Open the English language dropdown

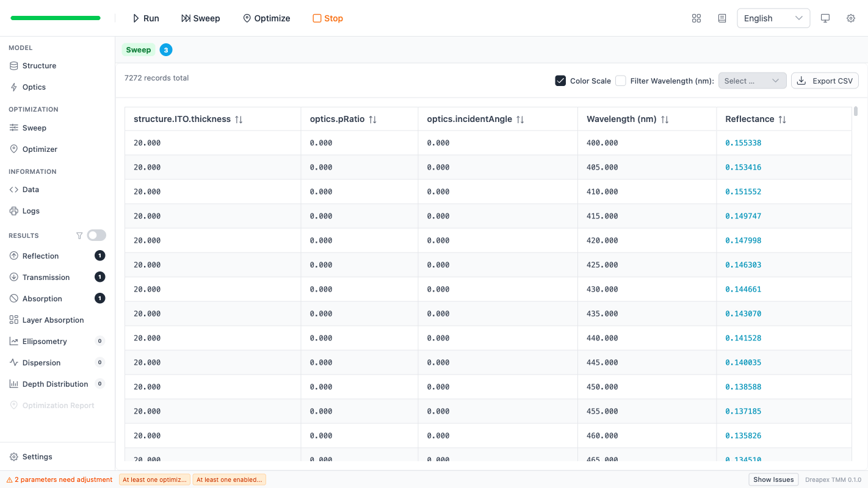(x=773, y=18)
